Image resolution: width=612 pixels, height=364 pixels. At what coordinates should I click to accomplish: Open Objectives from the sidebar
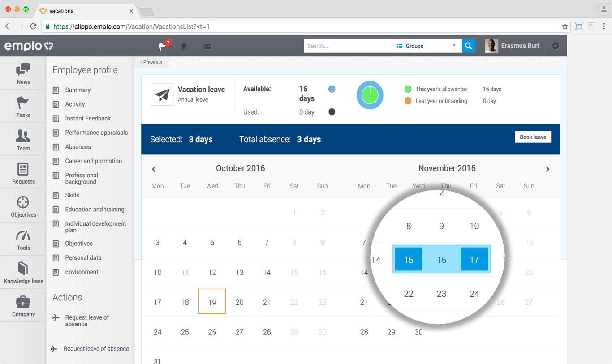[22, 206]
